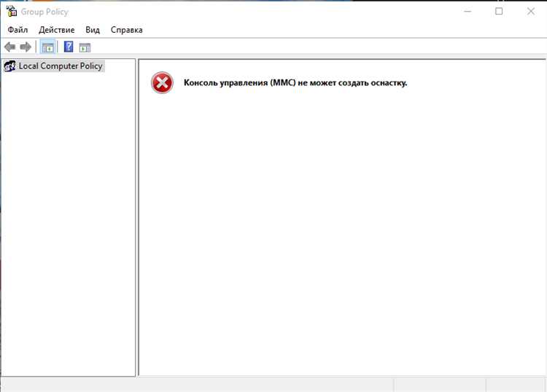Maximize the Group Policy window
Viewport: 547px width, 392px height.
[x=499, y=12]
